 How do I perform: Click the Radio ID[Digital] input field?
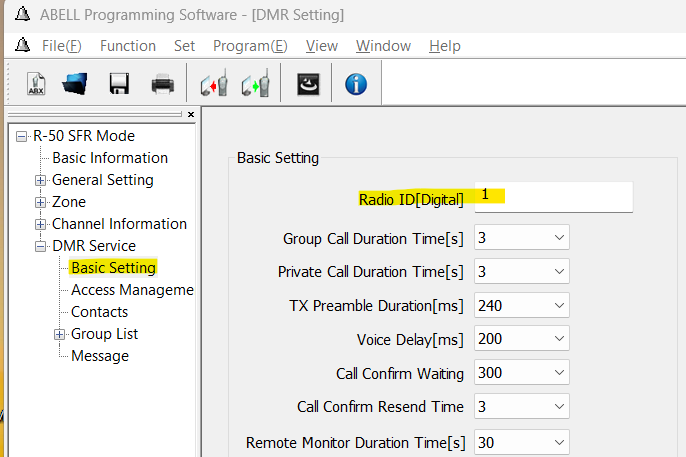[553, 197]
